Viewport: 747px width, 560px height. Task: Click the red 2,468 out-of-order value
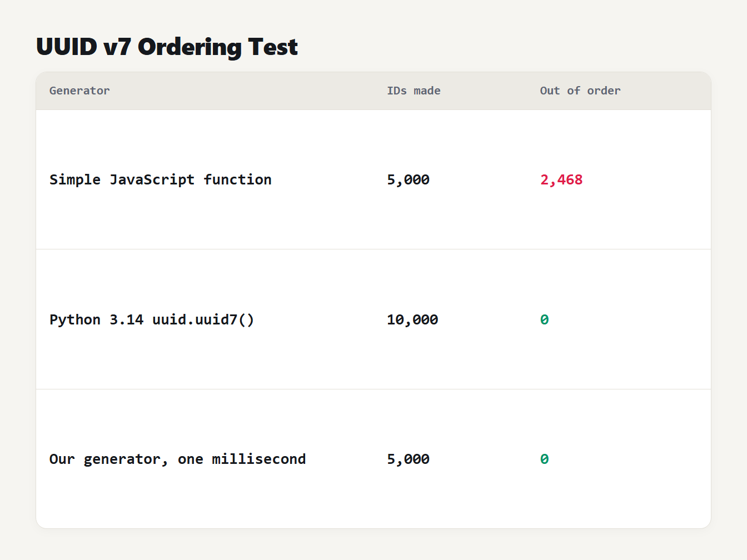pyautogui.click(x=561, y=179)
